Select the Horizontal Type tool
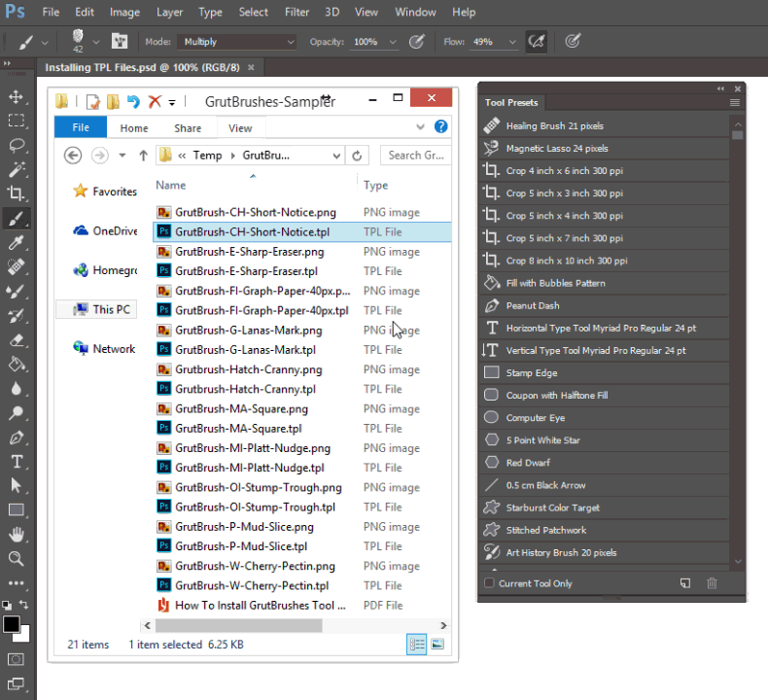 point(16,461)
